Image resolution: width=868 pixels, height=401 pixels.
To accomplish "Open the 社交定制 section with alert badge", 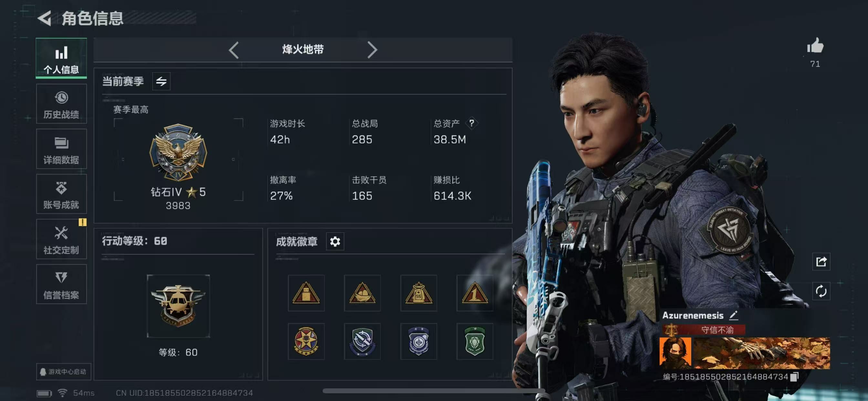I will tap(61, 239).
